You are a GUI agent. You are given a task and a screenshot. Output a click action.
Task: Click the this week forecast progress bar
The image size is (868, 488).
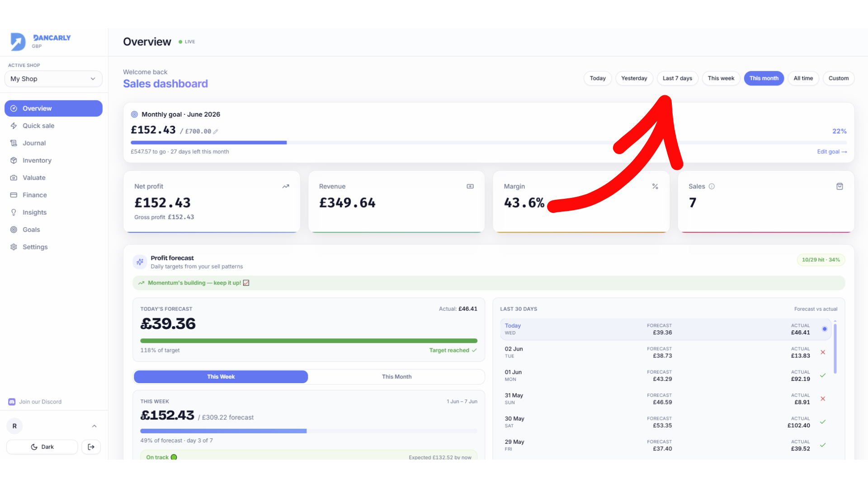click(x=309, y=431)
